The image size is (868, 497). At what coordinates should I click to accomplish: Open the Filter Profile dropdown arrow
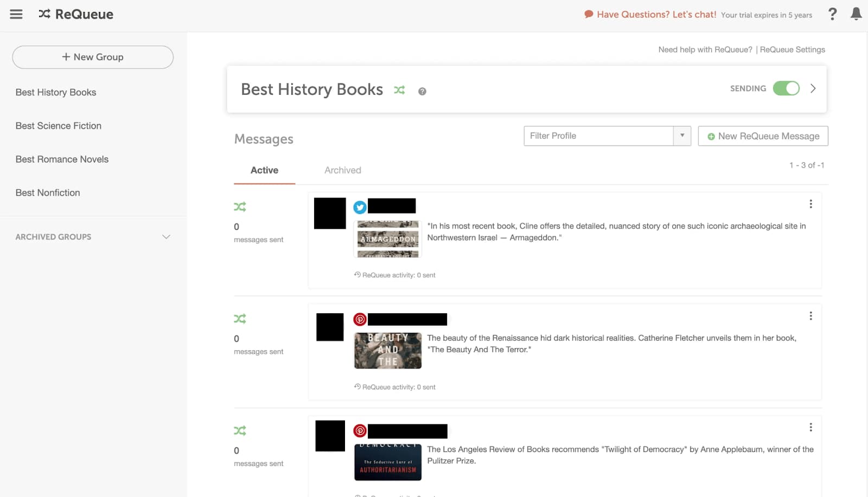tap(682, 135)
